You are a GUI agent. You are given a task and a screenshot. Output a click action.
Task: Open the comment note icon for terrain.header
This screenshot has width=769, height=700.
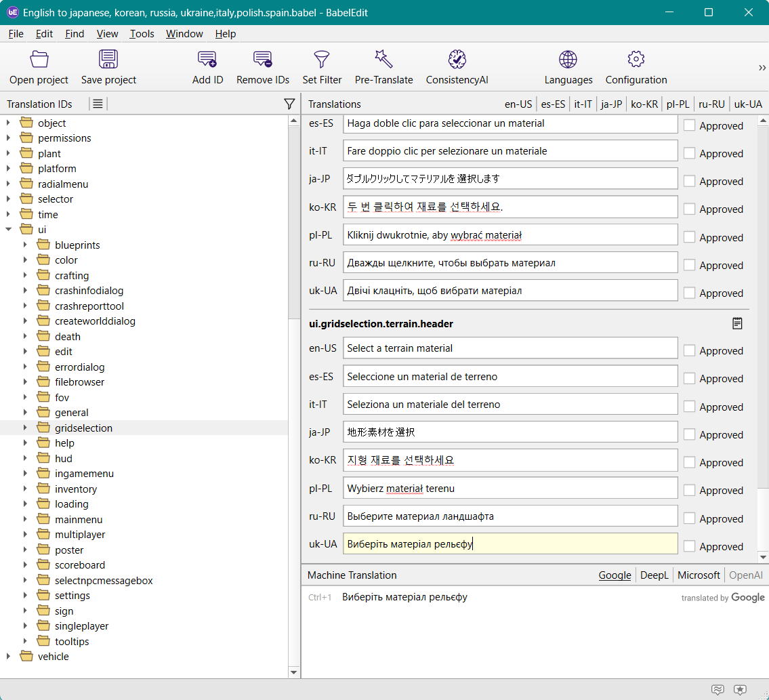click(x=737, y=324)
